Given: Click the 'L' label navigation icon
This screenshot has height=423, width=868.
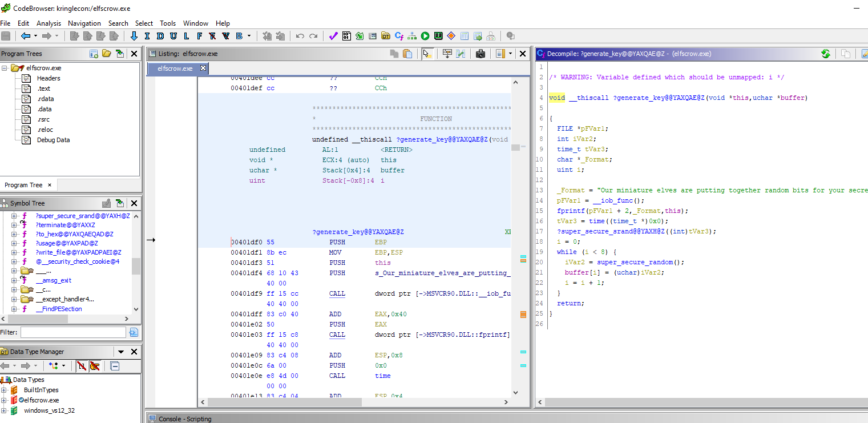Looking at the screenshot, I should click(186, 36).
